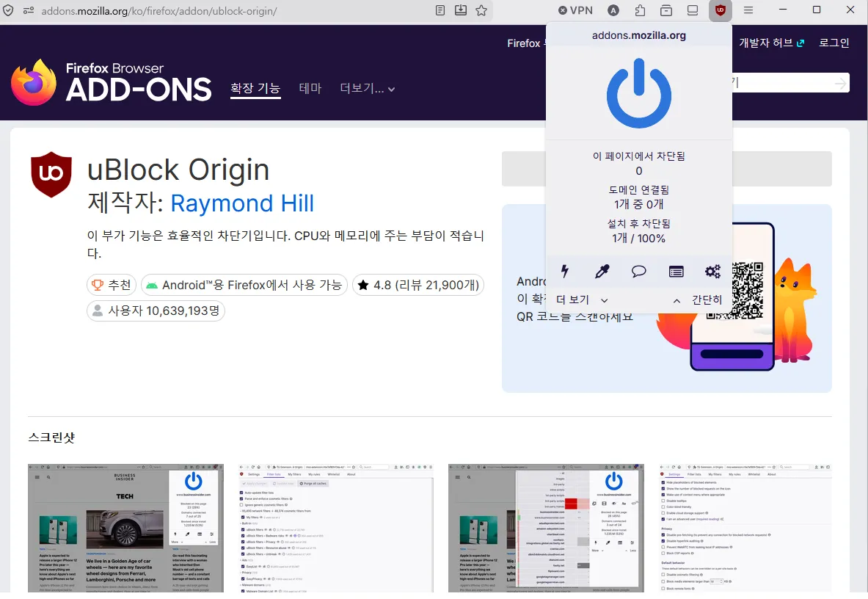Open the zapper mode lightning icon
This screenshot has width=868, height=599.
tap(565, 272)
